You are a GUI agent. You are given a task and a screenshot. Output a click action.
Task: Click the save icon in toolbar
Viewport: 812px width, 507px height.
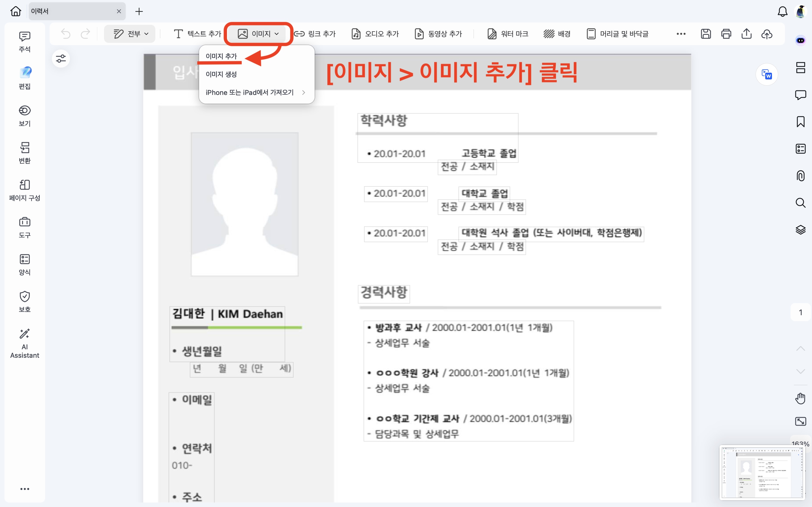pyautogui.click(x=706, y=34)
